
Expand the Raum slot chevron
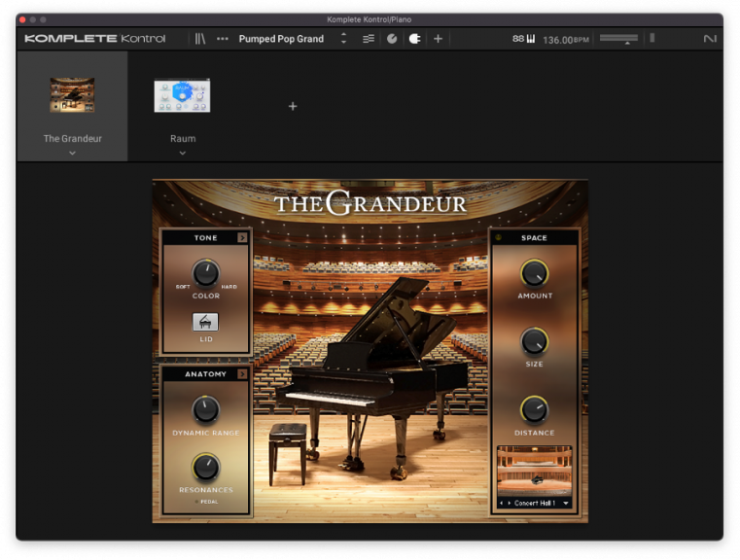[183, 153]
